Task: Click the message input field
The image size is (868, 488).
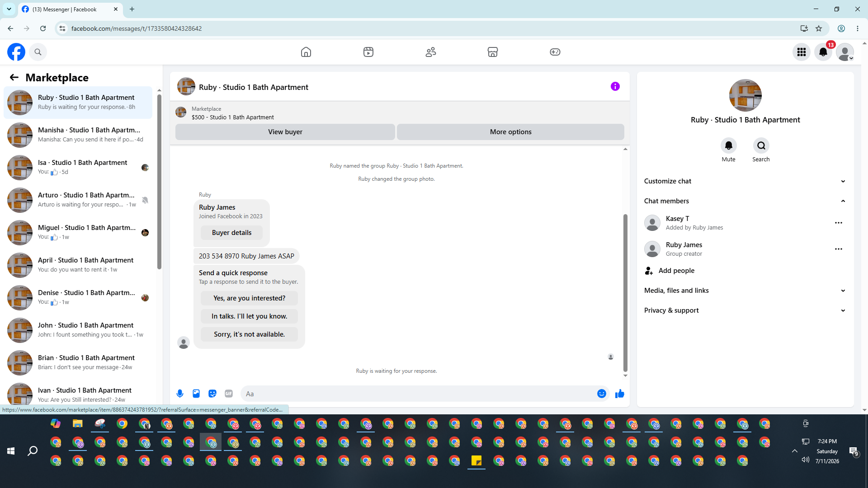Action: point(419,394)
